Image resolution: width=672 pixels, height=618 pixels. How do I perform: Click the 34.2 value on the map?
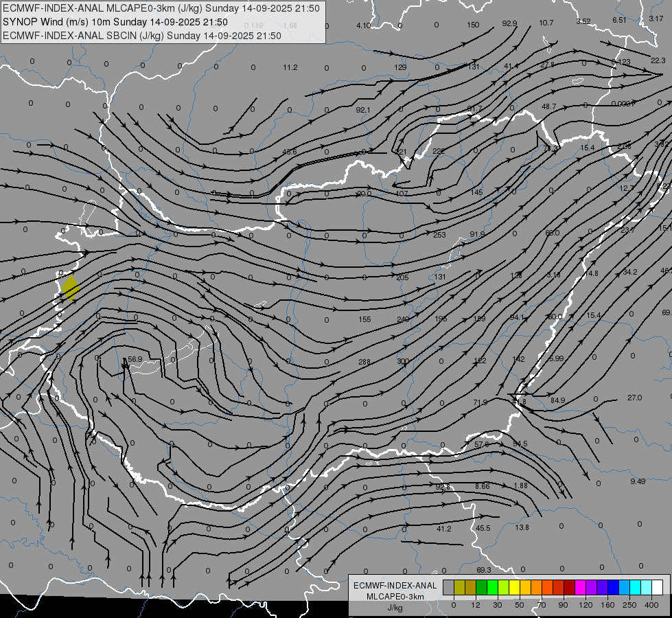point(630,272)
